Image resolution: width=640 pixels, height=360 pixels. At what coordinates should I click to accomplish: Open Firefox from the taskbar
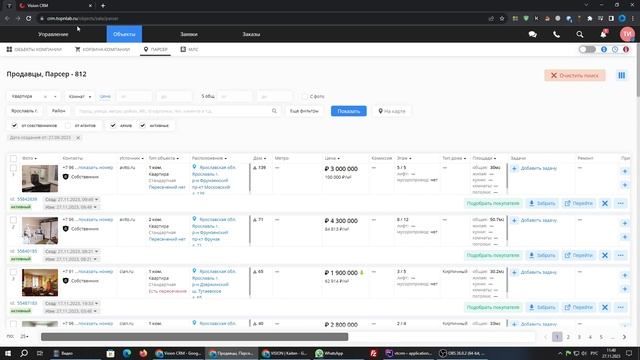pyautogui.click(x=143, y=353)
